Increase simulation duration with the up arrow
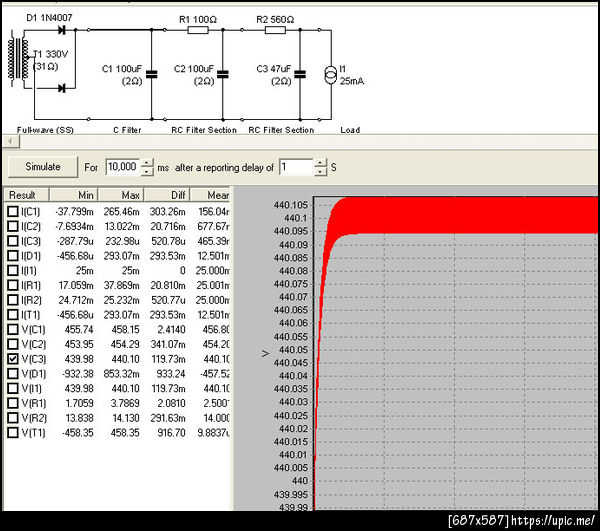The width and height of the screenshot is (600, 531). (x=147, y=163)
